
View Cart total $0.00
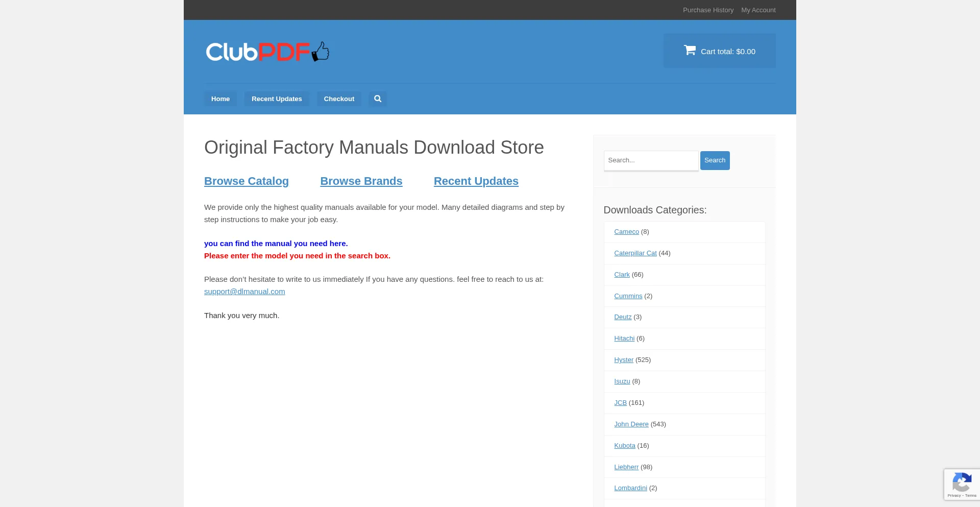pos(720,51)
